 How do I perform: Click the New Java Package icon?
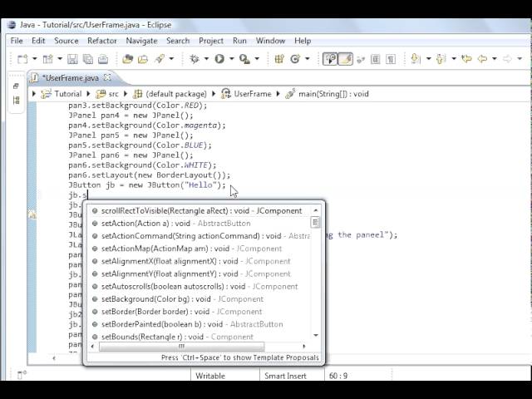[x=279, y=59]
